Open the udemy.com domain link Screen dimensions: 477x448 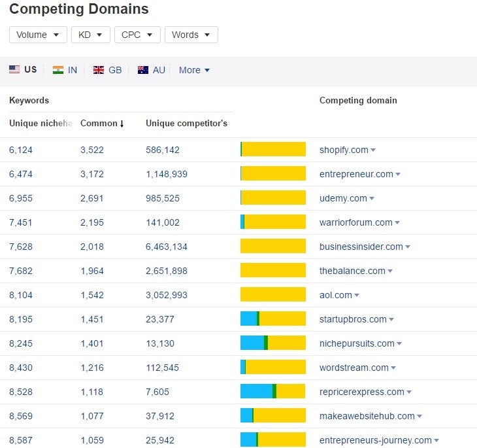point(343,198)
